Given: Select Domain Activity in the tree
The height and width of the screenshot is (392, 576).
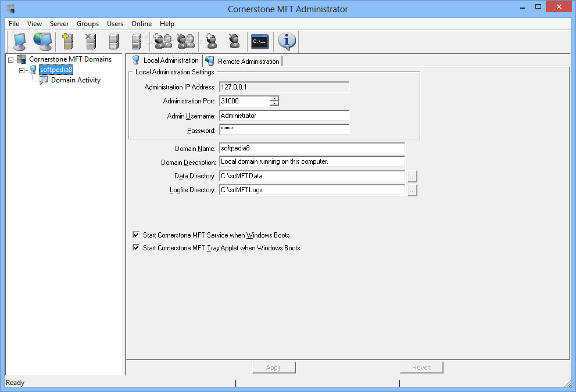Looking at the screenshot, I should point(76,80).
